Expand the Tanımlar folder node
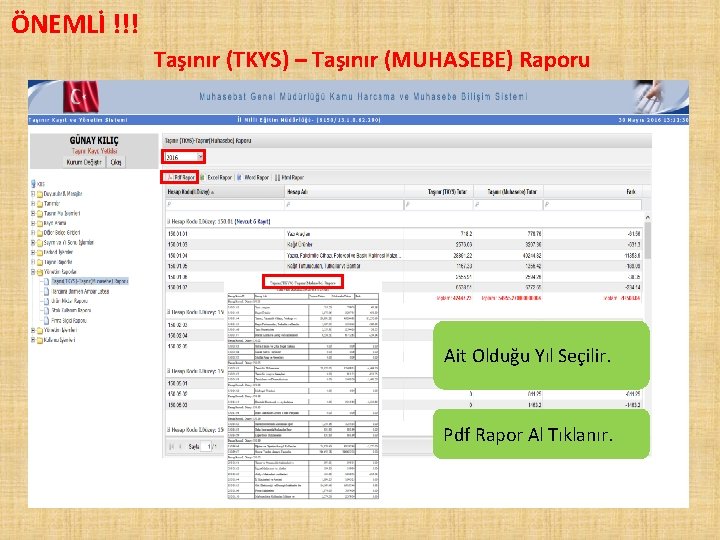The image size is (720, 540). tap(33, 203)
